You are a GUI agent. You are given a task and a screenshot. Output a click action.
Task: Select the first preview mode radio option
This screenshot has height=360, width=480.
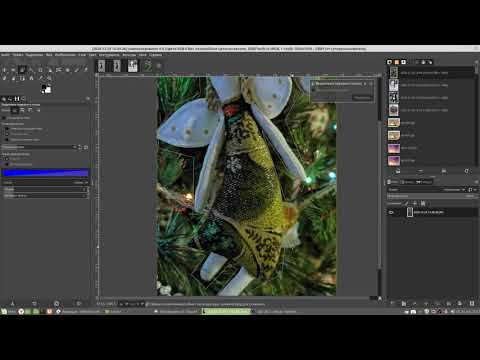[7, 159]
